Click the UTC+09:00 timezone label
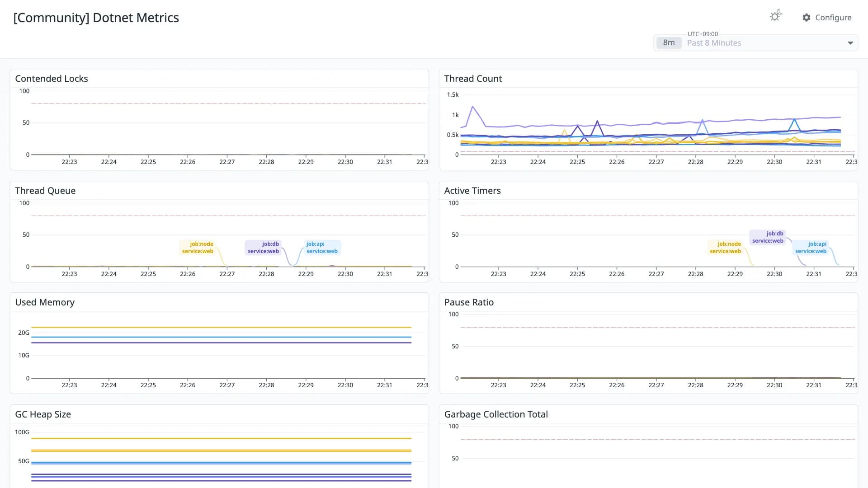The width and height of the screenshot is (868, 488). 703,34
